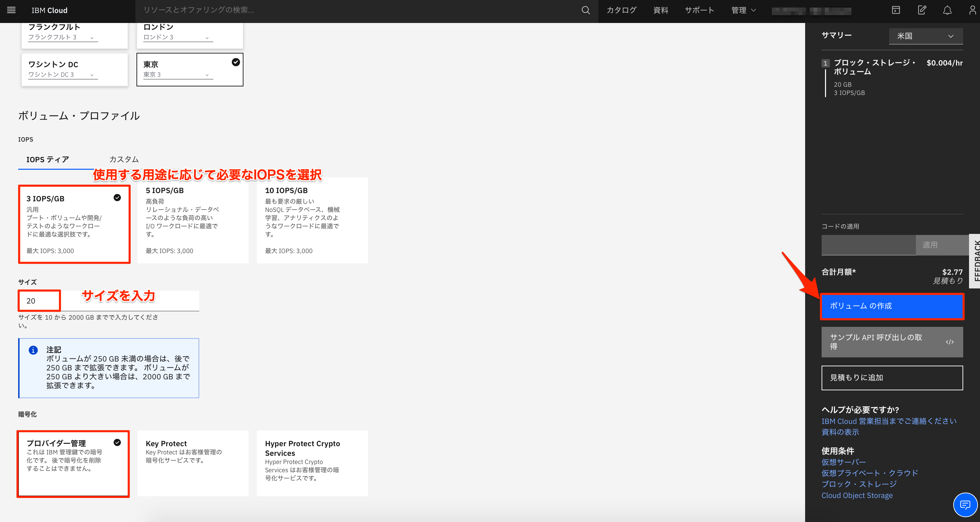Open カタログ from the top menu

pyautogui.click(x=621, y=10)
